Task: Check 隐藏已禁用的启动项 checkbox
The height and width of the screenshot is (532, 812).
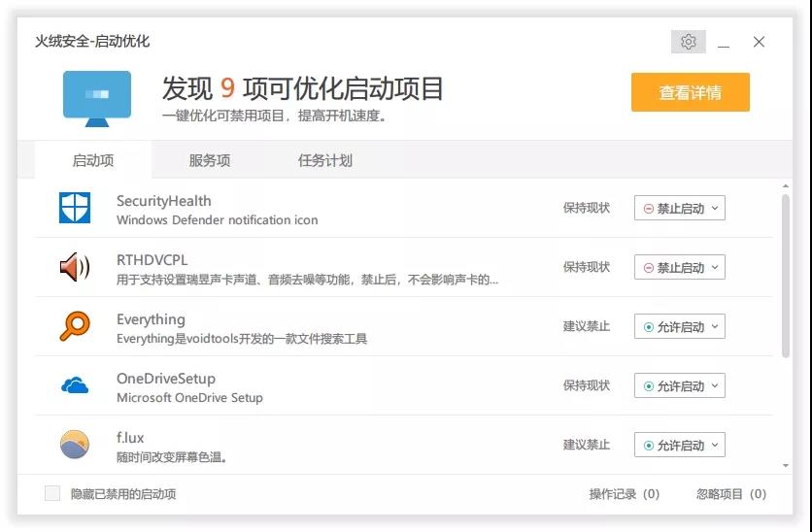Action: tap(52, 493)
